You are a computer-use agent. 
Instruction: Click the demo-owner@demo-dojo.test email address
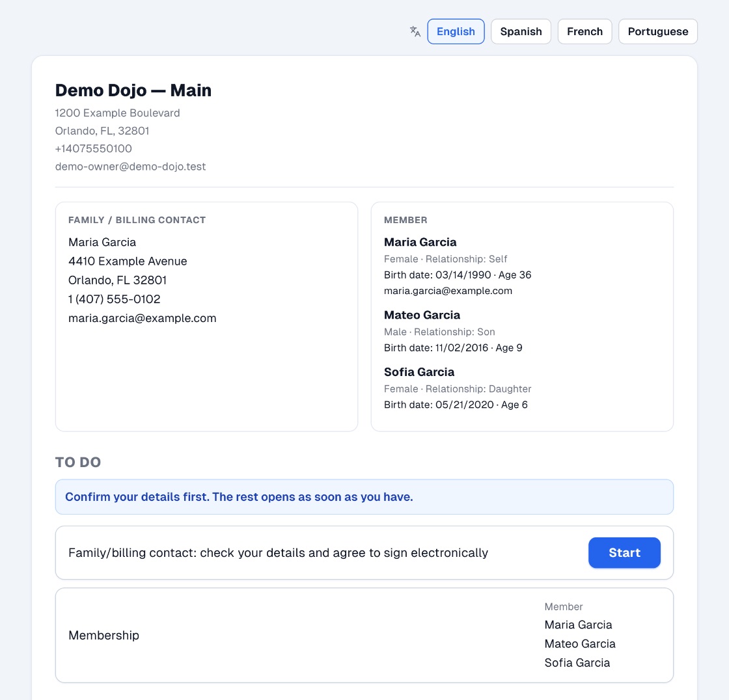click(x=131, y=167)
